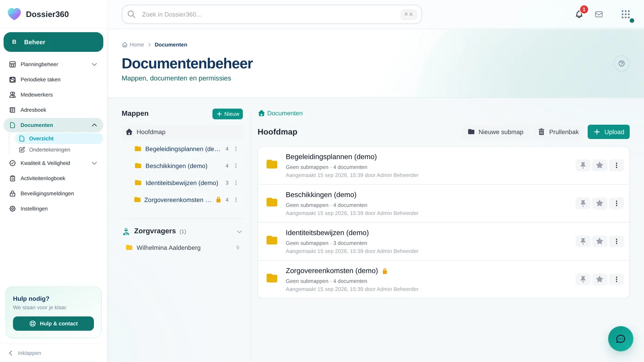The width and height of the screenshot is (644, 362).
Task: Select Identiteitsbewijzen (demo) in folder tree
Action: click(182, 183)
